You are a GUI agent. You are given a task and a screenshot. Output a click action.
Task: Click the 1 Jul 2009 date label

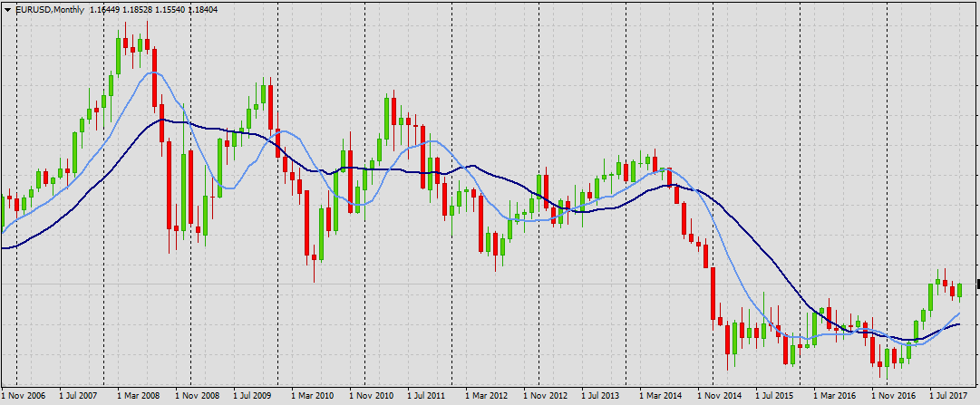coord(253,396)
